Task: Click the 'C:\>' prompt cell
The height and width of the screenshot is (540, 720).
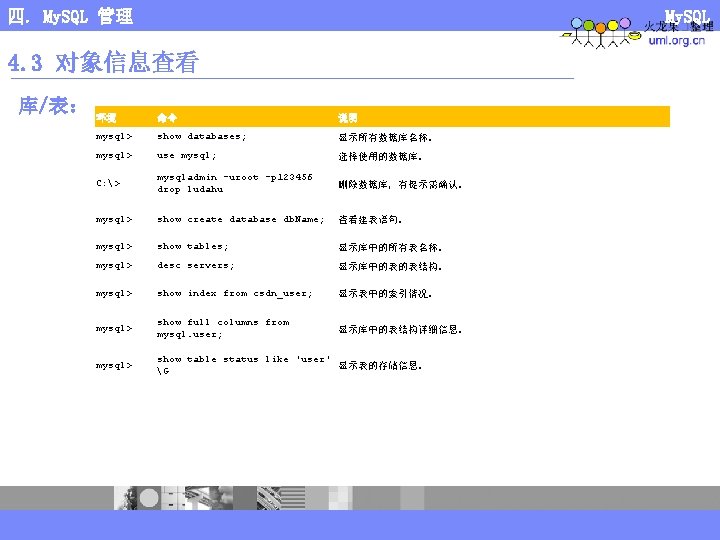Action: click(108, 183)
